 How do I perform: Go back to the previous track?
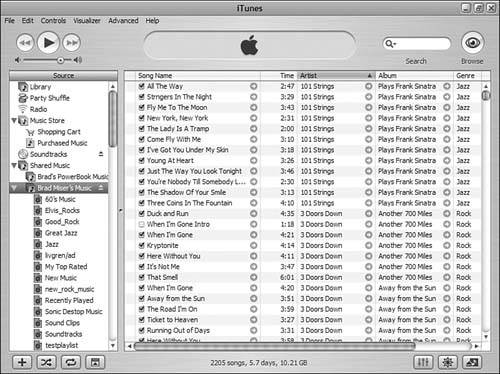[x=25, y=43]
